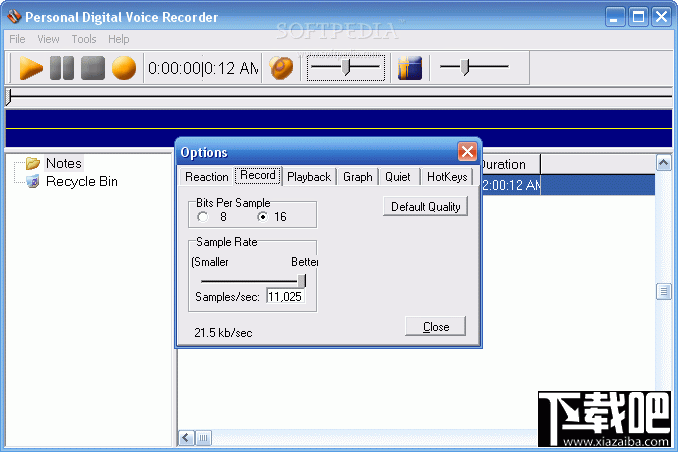678x452 pixels.
Task: Select the Notes folder icon
Action: 32,163
